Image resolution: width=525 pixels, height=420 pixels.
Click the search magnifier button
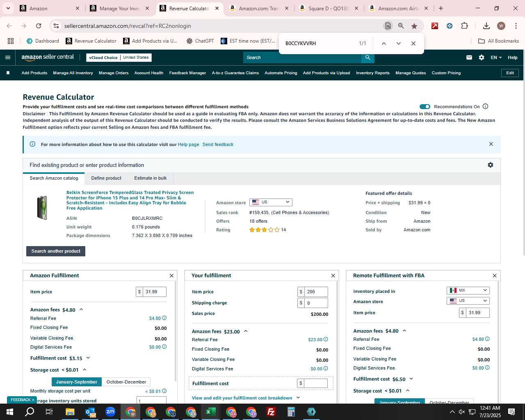368,57
